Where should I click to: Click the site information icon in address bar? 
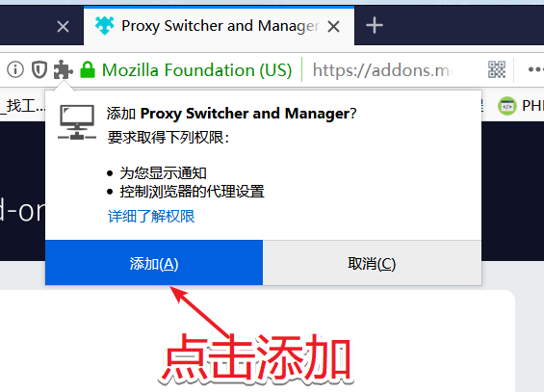tap(15, 69)
